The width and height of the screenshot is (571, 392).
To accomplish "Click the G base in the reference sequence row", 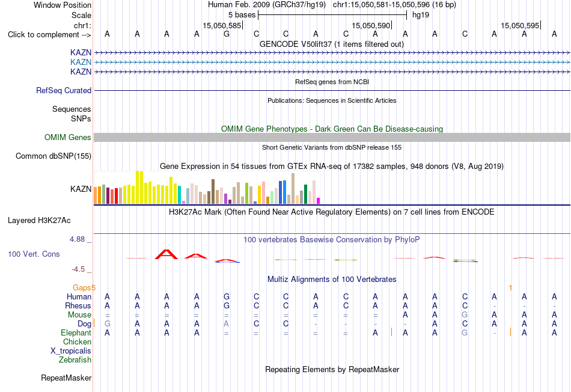I will (x=227, y=34).
